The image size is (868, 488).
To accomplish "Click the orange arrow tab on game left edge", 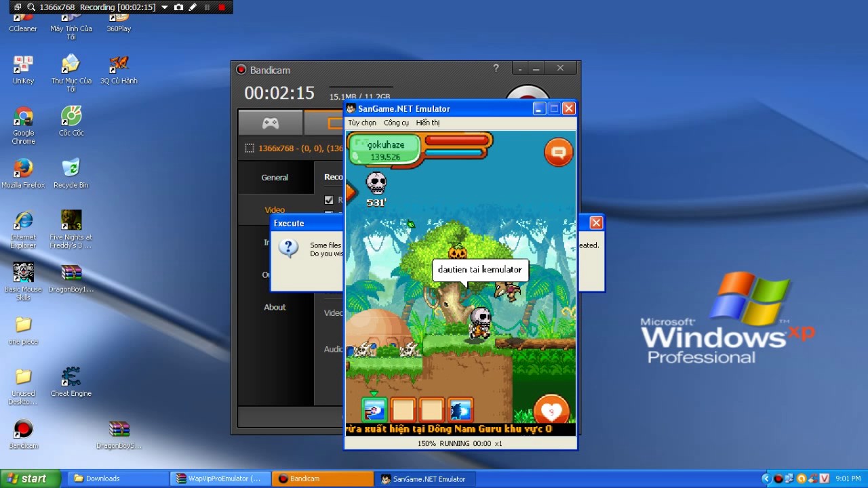I will [x=350, y=192].
